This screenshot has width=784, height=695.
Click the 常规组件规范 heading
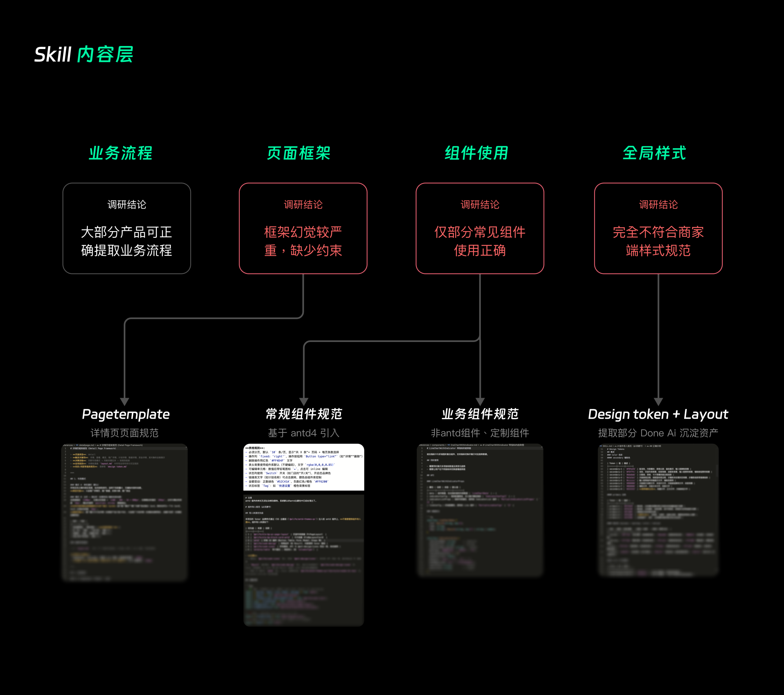(304, 414)
